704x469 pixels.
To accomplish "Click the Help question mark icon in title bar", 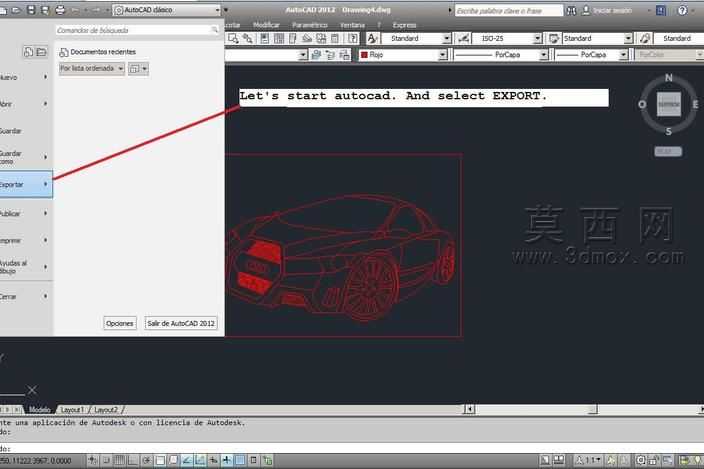I will click(682, 10).
